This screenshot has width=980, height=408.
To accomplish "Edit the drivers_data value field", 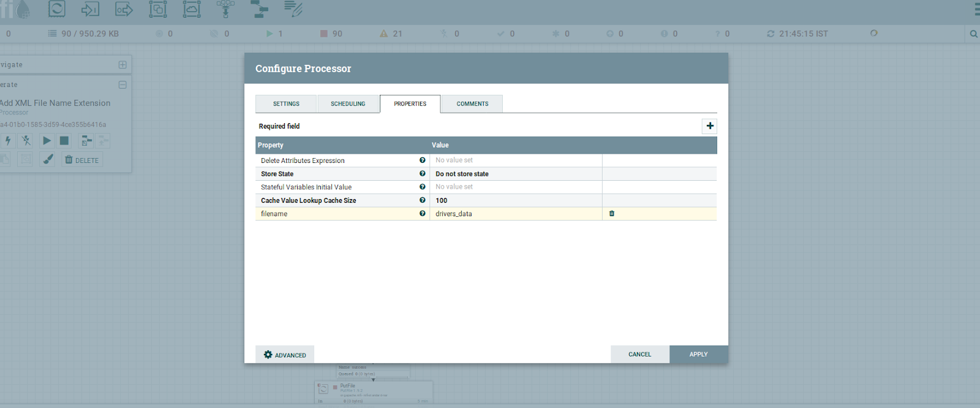I will click(x=515, y=214).
